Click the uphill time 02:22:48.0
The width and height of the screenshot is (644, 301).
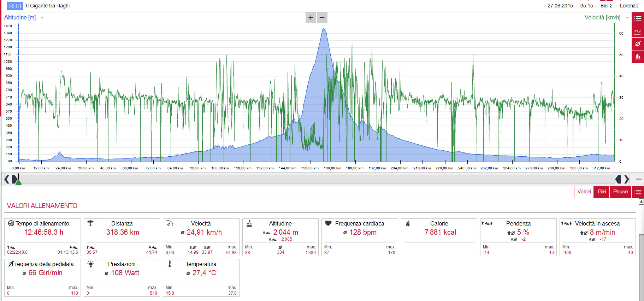point(17,252)
